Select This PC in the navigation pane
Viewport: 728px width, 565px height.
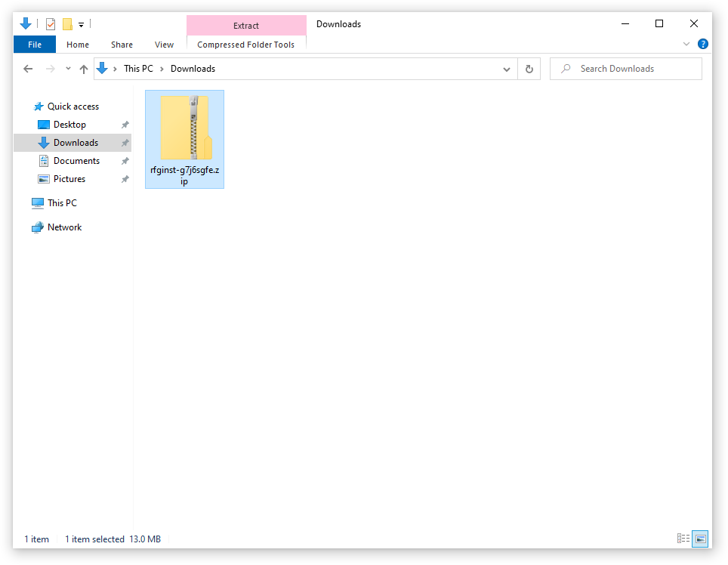point(62,203)
